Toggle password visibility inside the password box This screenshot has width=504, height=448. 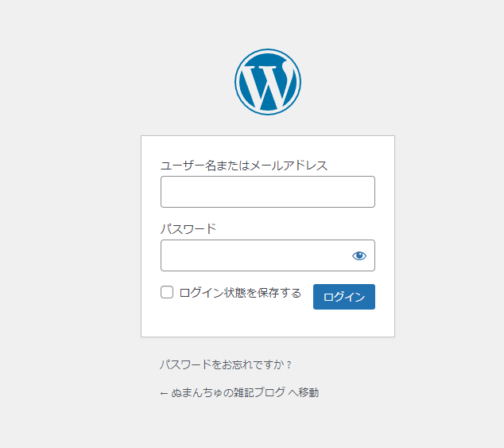point(359,255)
